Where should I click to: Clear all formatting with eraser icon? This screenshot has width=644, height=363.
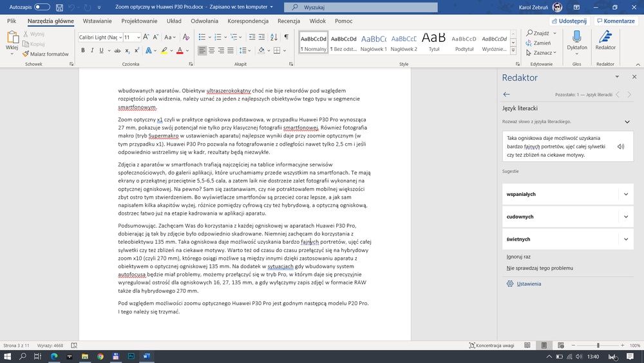186,37
